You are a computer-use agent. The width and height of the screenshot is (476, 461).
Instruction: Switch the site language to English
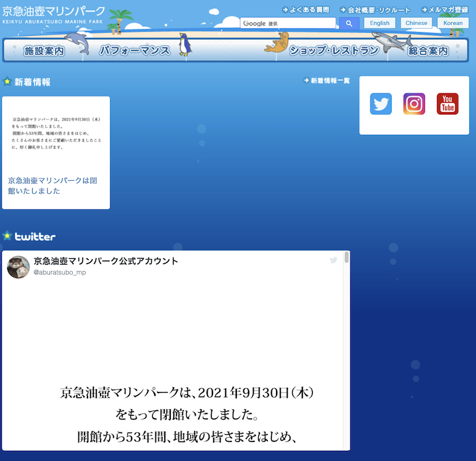pos(380,23)
